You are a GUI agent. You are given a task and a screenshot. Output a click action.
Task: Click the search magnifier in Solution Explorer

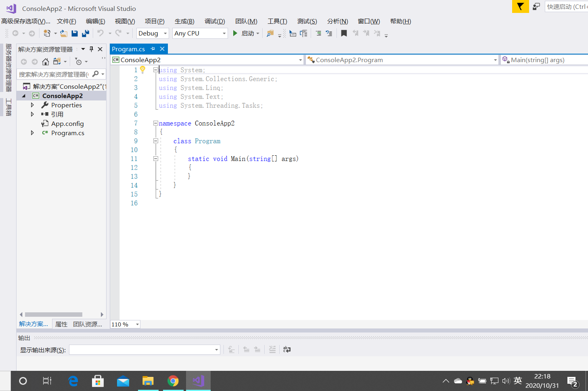tap(96, 74)
